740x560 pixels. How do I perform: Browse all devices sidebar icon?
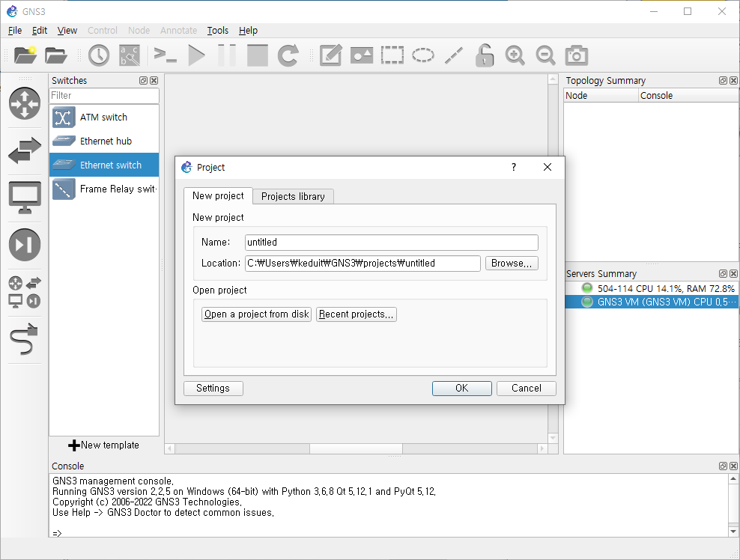[x=25, y=292]
